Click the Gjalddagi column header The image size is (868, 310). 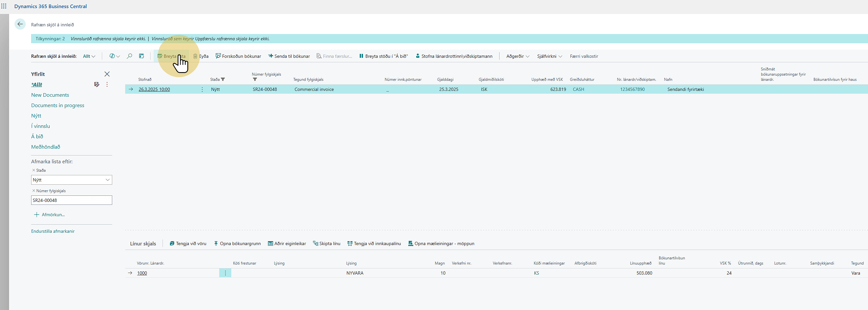[x=445, y=80]
